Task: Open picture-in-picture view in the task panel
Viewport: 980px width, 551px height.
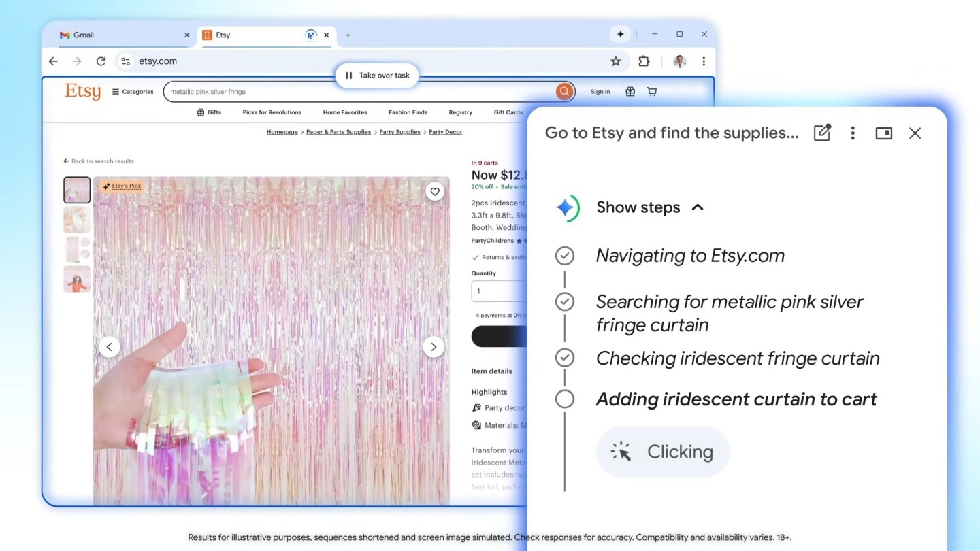Action: (883, 133)
